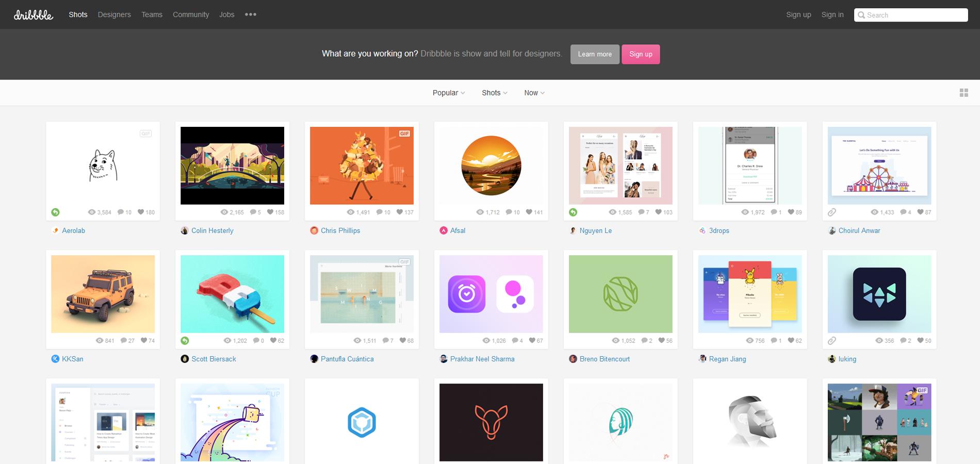The image size is (980, 464).
Task: Click the comment icon on Regan Jiang's shot
Action: (774, 340)
